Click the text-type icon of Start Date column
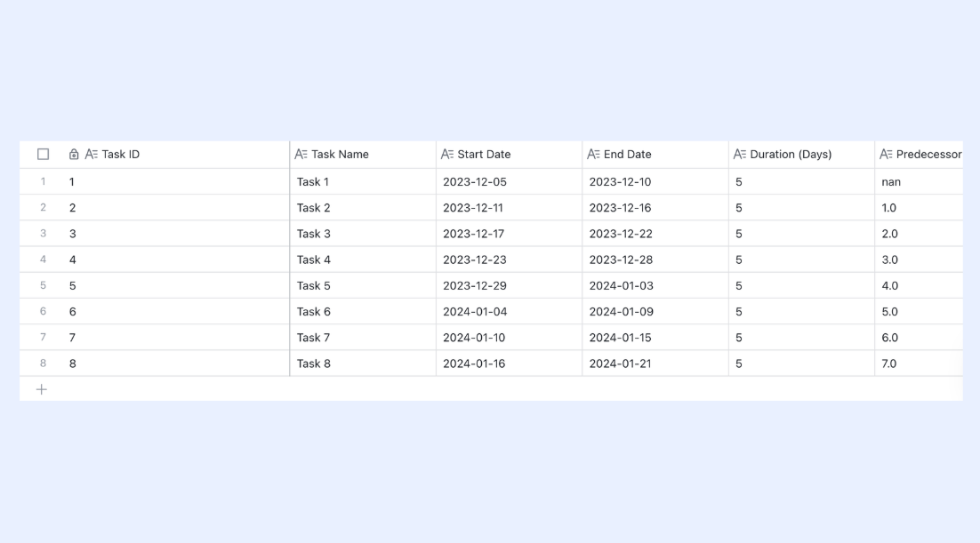The image size is (980, 543). pos(447,155)
